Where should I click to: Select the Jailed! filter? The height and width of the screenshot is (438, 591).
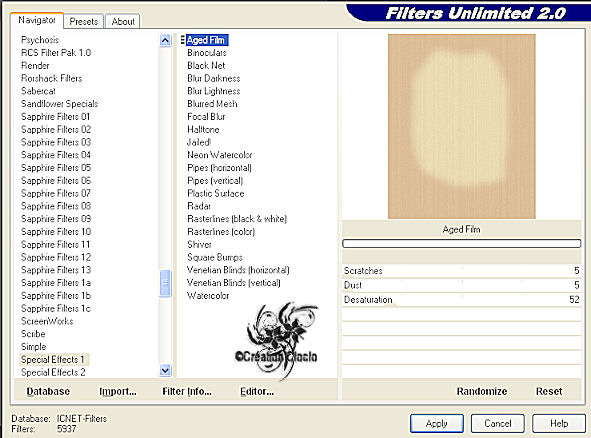199,142
